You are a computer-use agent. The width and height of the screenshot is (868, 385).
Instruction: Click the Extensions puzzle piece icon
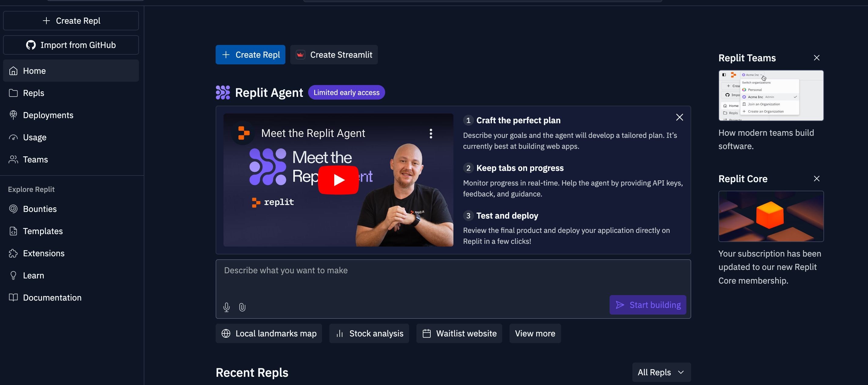click(x=13, y=253)
